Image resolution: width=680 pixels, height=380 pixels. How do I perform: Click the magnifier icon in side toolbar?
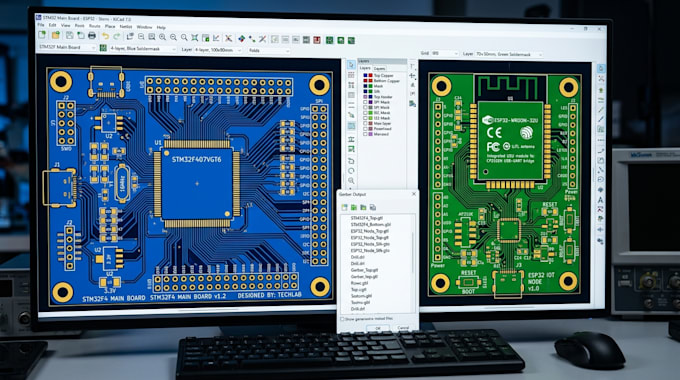tap(351, 180)
